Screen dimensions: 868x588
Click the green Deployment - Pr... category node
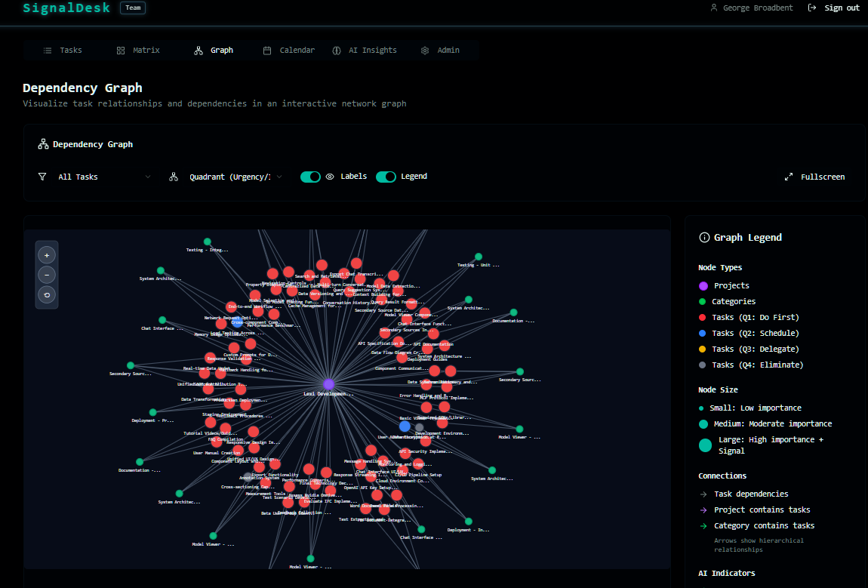coord(152,412)
